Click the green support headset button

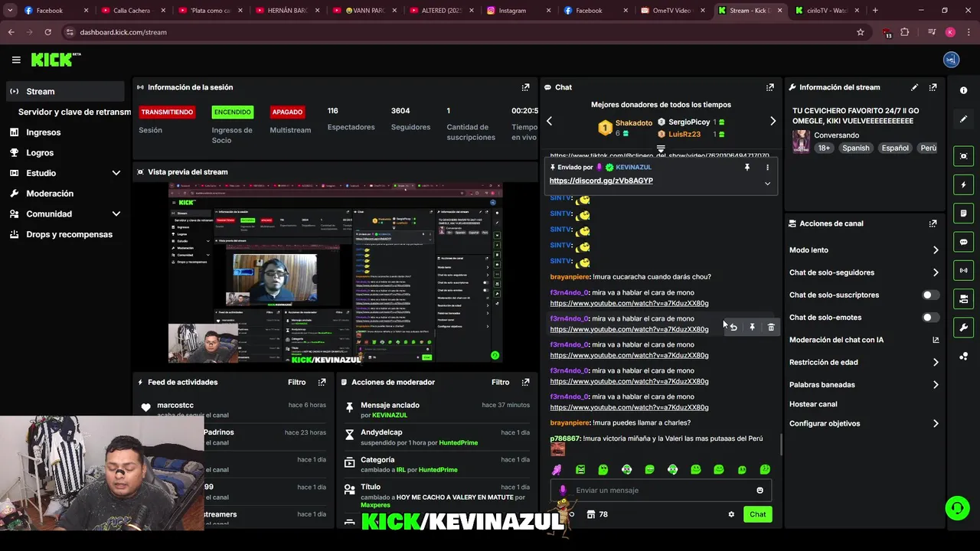tap(956, 508)
